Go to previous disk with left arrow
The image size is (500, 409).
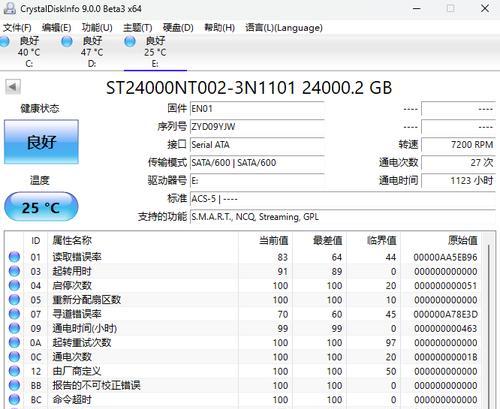(13, 87)
